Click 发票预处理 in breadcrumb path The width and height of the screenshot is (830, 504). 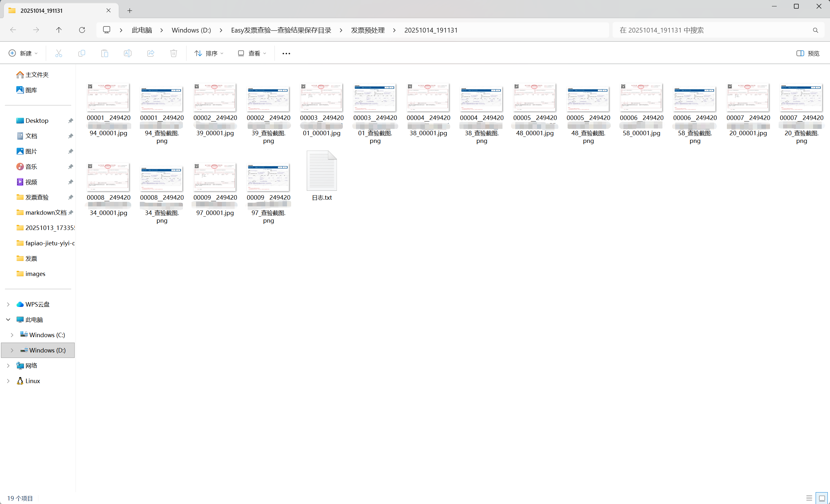(367, 30)
